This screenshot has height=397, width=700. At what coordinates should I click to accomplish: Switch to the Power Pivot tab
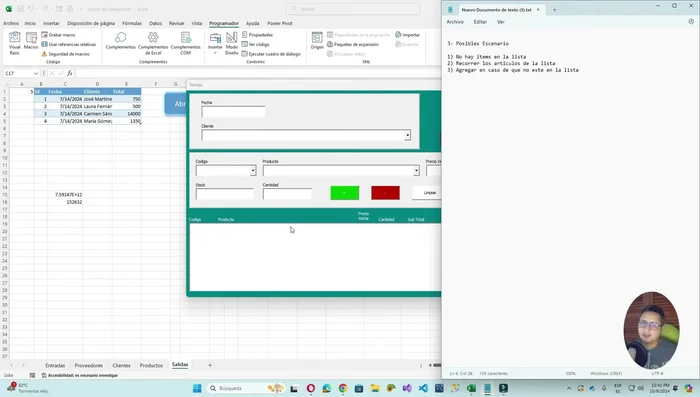click(x=280, y=23)
